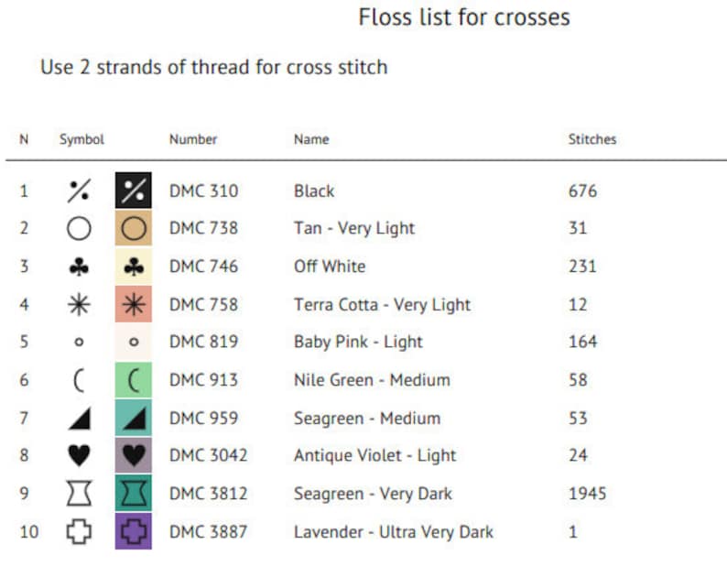Click the Number column header
Image resolution: width=727 pixels, height=588 pixels.
[x=193, y=139]
